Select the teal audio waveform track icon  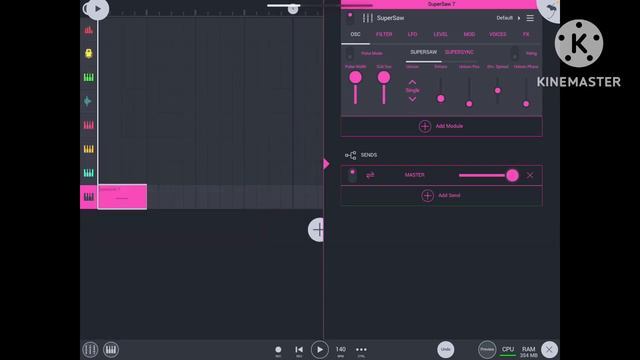pos(88,101)
